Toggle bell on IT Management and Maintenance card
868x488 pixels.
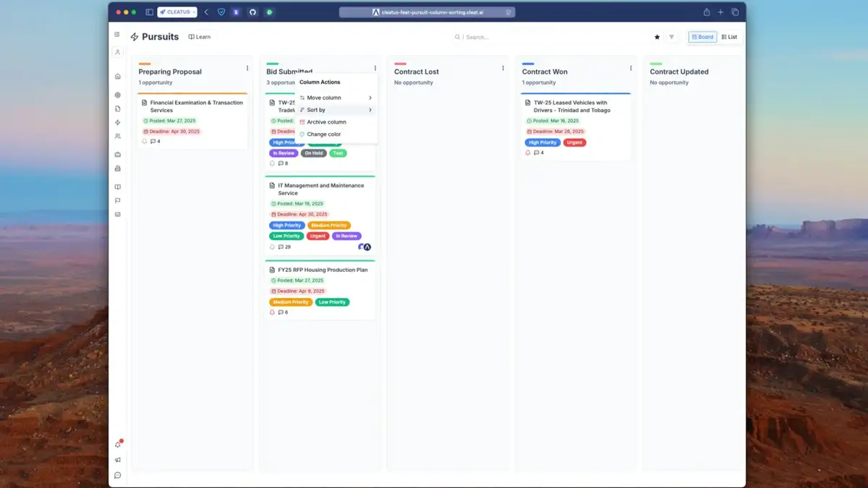point(273,247)
